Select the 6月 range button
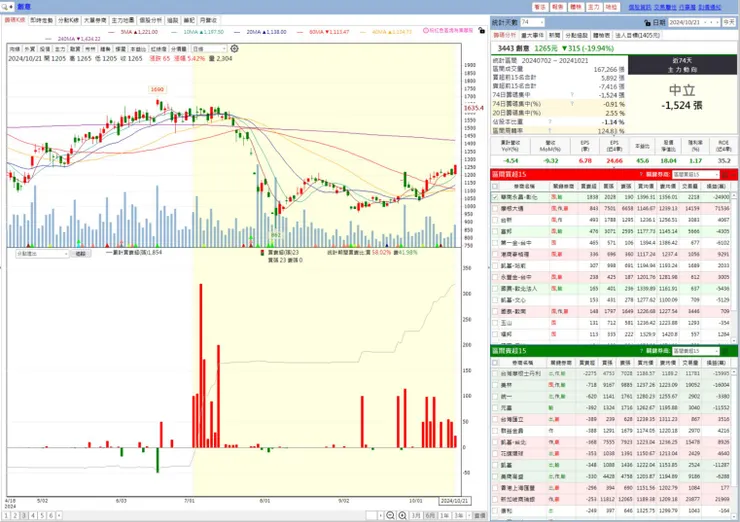The image size is (740, 522). pos(430,515)
